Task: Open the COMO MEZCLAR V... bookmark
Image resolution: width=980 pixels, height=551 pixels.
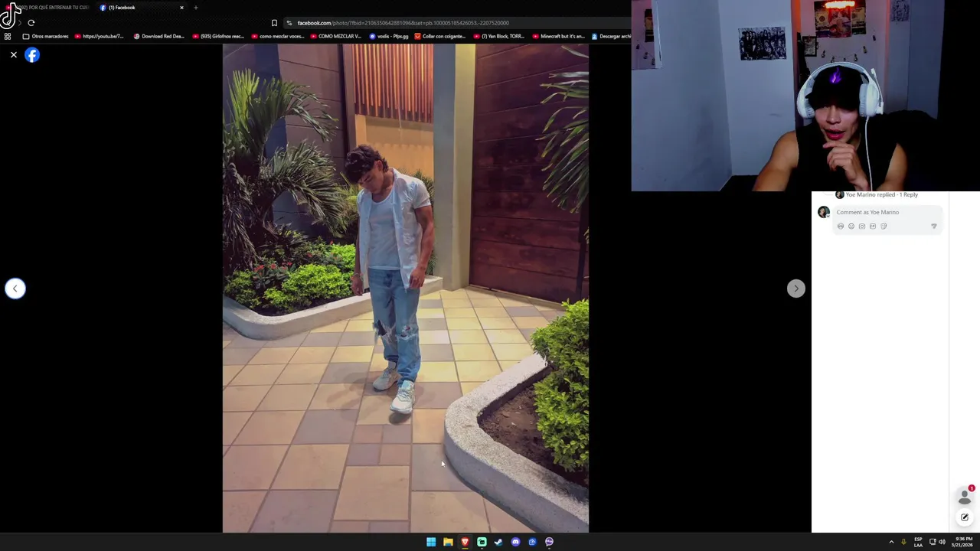Action: tap(336, 36)
